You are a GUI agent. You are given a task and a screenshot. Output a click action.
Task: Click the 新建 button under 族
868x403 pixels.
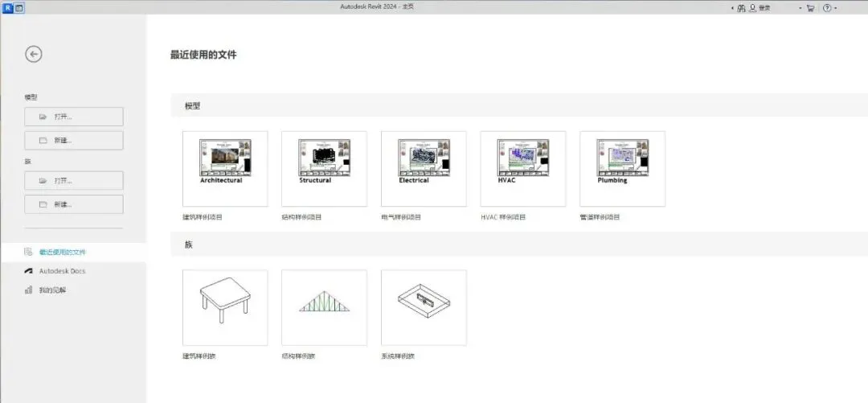pyautogui.click(x=74, y=204)
